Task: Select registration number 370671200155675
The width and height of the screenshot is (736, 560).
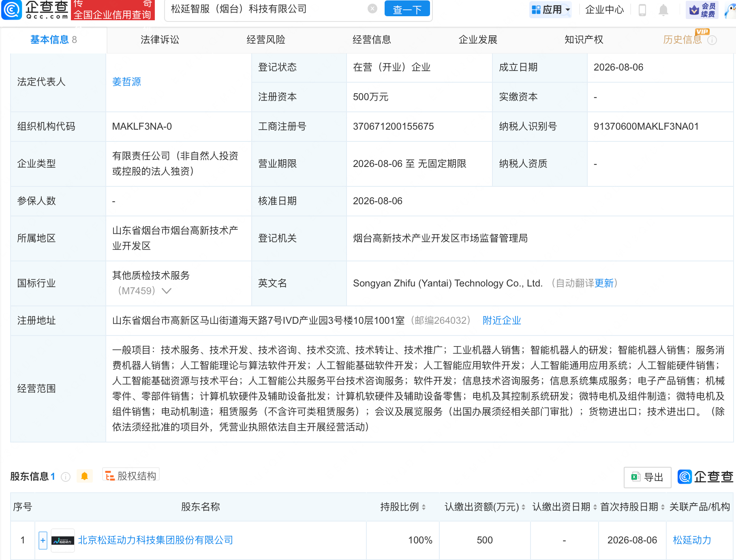Action: tap(394, 126)
